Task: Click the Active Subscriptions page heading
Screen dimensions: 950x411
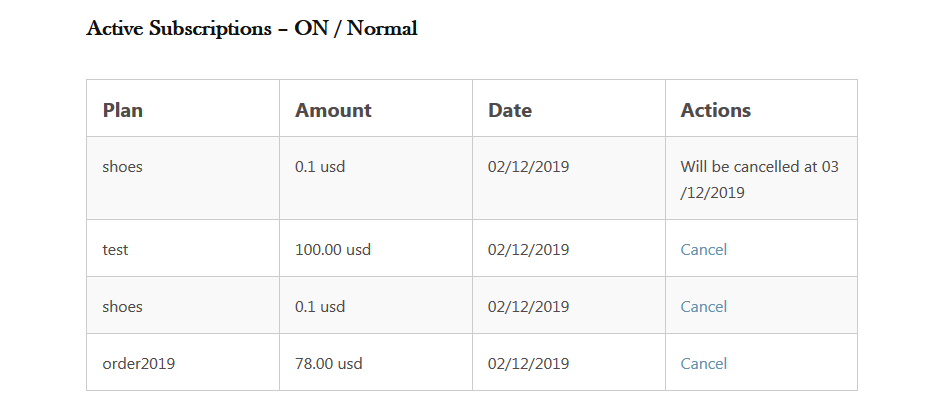Action: click(x=252, y=28)
